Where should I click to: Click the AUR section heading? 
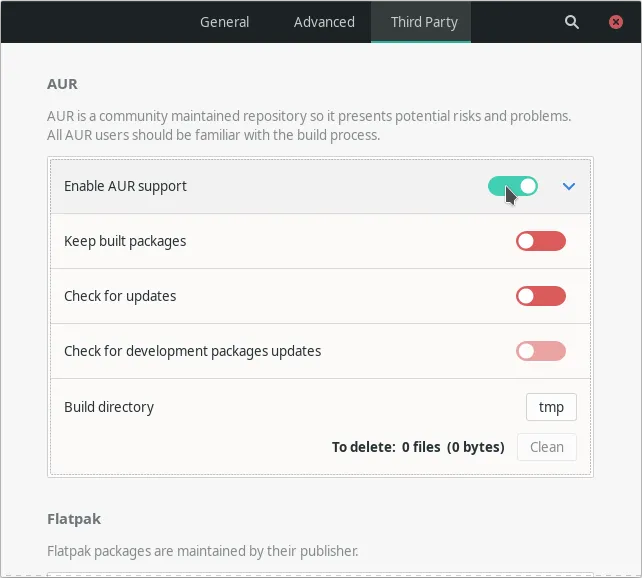click(x=62, y=84)
